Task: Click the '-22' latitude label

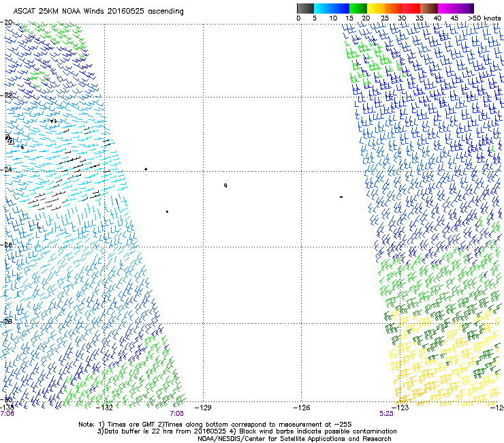Action: pyautogui.click(x=6, y=95)
